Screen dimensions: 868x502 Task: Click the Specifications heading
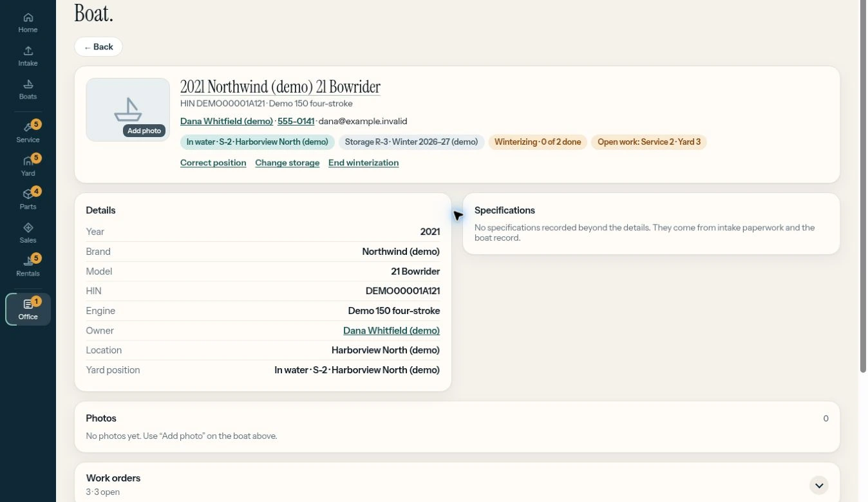coord(505,210)
